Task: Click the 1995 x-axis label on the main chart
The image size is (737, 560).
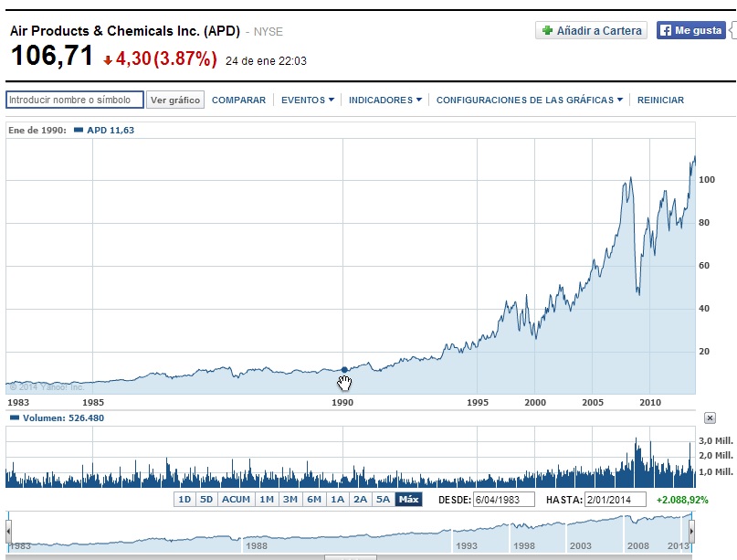Action: (478, 403)
